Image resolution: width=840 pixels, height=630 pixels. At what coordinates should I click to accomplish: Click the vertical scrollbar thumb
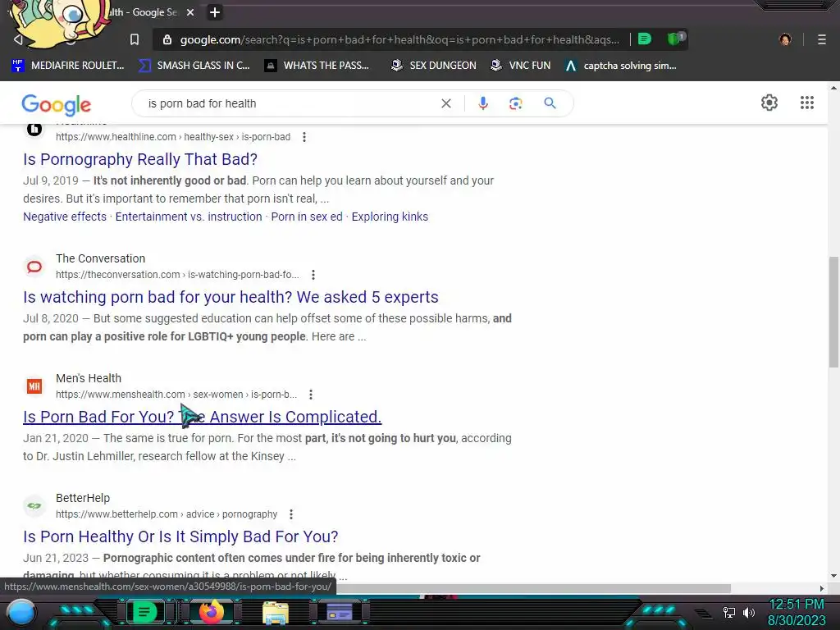pyautogui.click(x=833, y=313)
